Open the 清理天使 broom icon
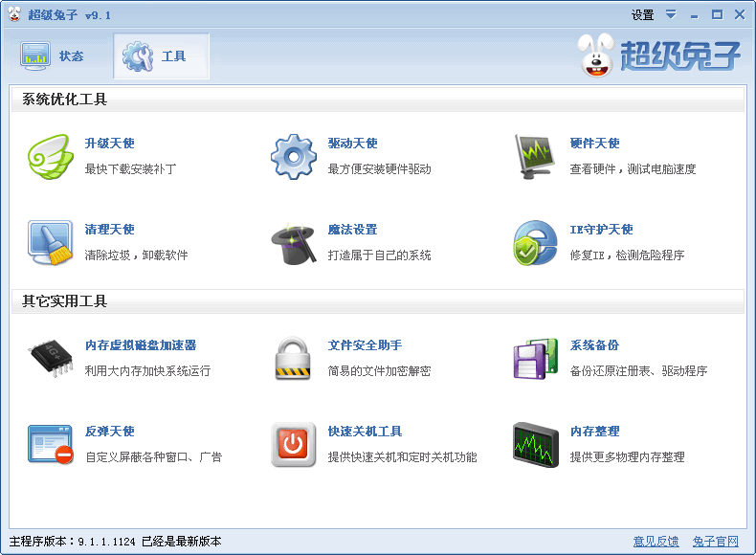Screen dimensions: 756x555 [x=50, y=242]
